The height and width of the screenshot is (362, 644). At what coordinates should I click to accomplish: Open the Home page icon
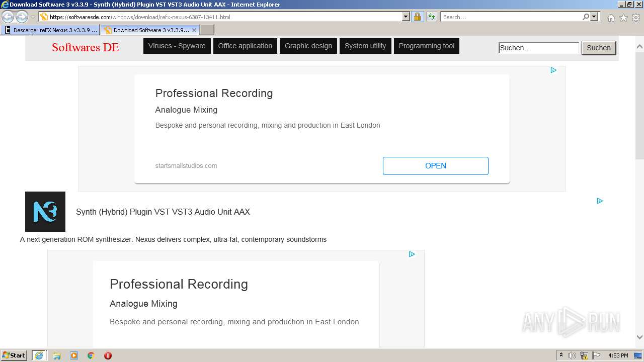click(x=611, y=18)
